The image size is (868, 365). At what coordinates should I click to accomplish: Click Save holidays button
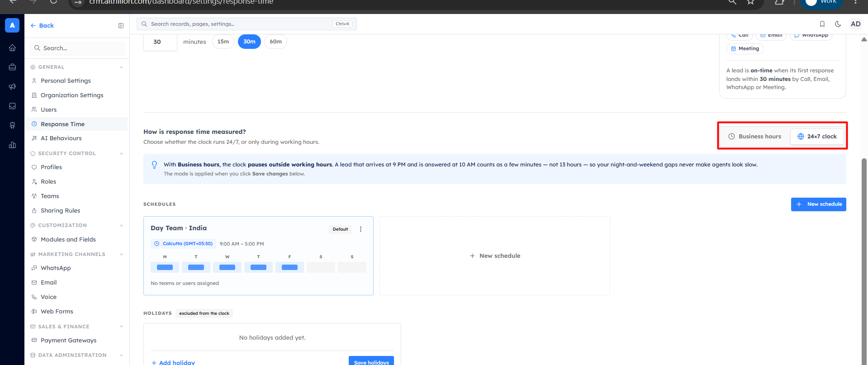(371, 361)
